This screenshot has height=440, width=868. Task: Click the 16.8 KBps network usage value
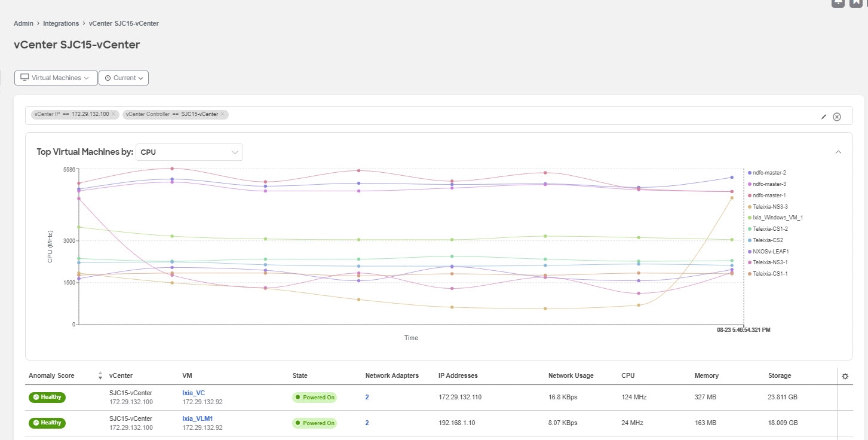tap(563, 398)
